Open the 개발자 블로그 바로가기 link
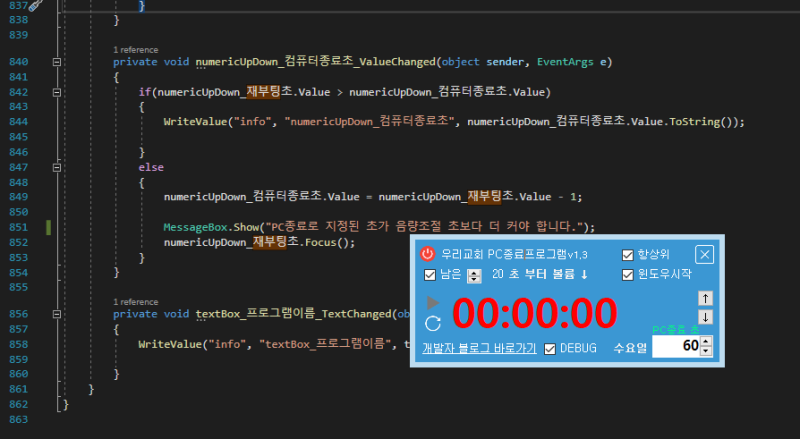The image size is (800, 439). tap(479, 348)
